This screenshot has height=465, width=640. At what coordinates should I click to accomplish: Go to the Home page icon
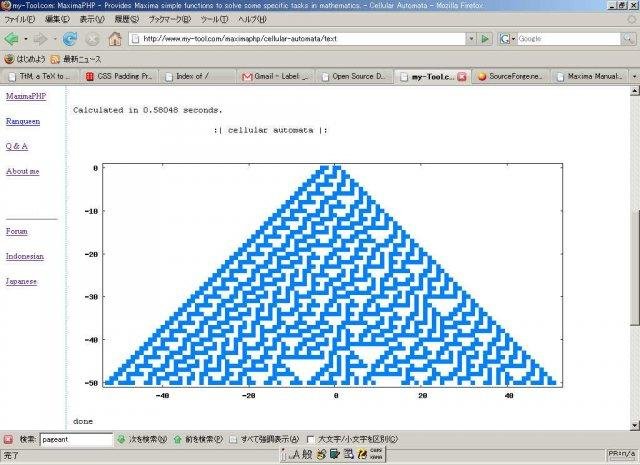click(x=115, y=39)
